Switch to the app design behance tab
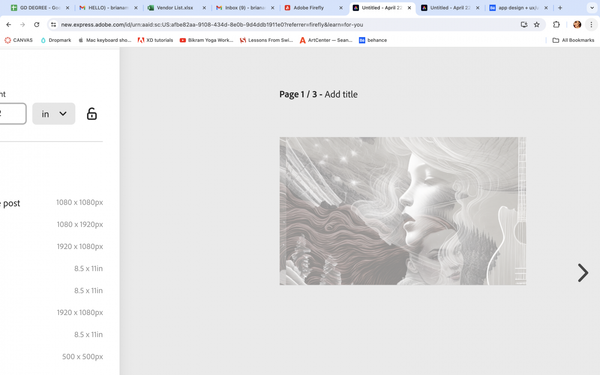The width and height of the screenshot is (600, 375). click(x=517, y=8)
